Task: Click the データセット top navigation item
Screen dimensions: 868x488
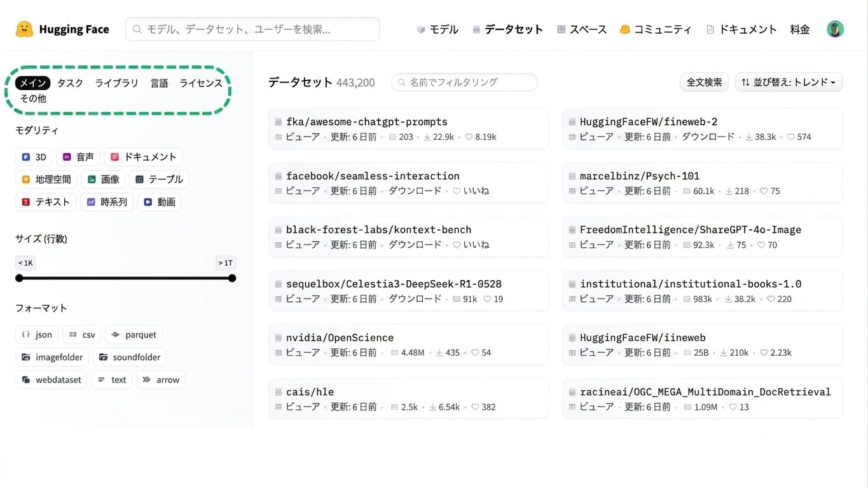Action: click(x=507, y=29)
